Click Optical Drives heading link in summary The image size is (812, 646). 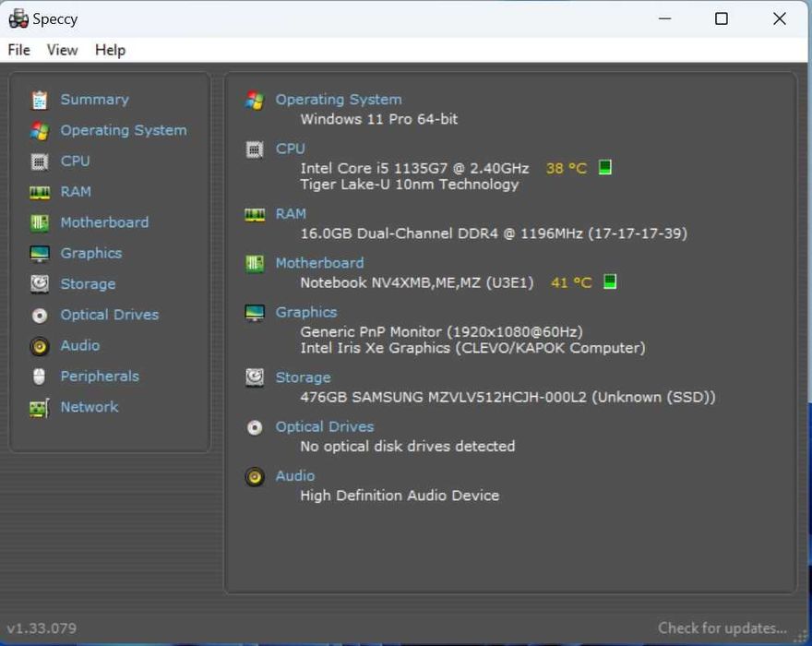[325, 427]
